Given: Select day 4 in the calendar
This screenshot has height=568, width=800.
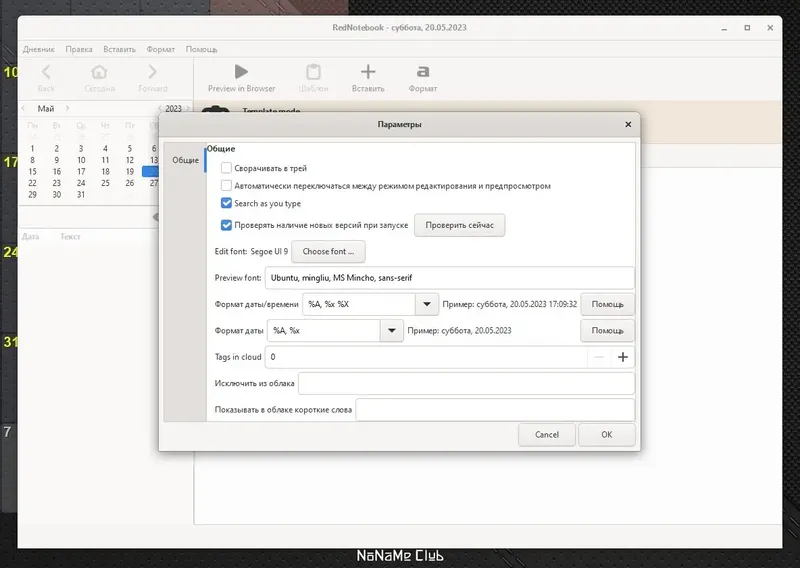Looking at the screenshot, I should point(105,149).
